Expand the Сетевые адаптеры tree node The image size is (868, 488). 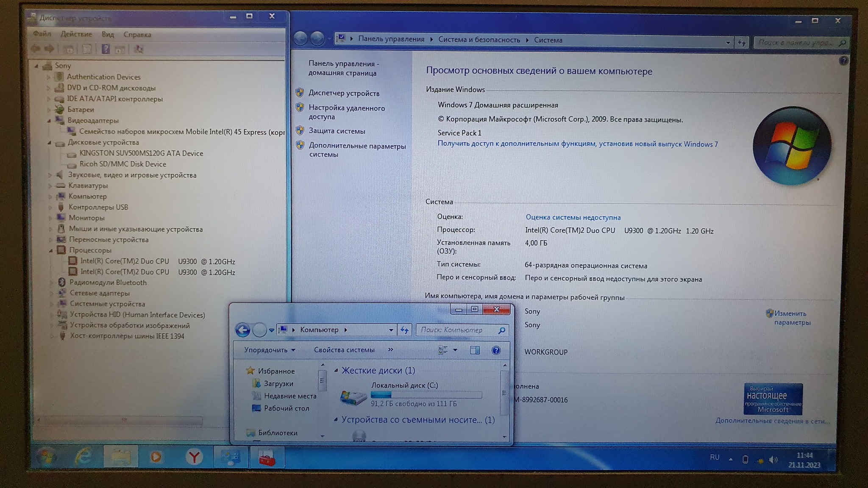point(52,293)
